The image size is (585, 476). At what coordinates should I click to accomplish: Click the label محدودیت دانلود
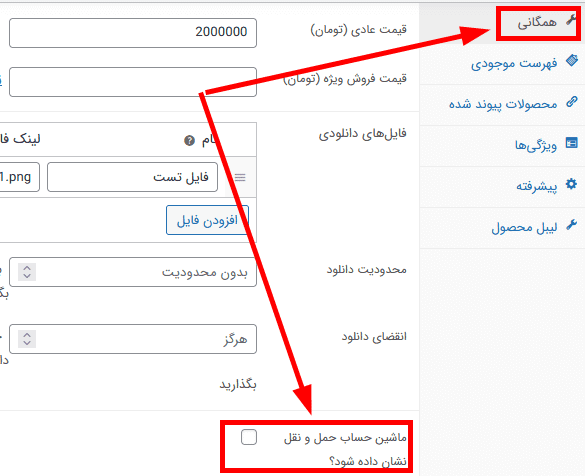367,269
